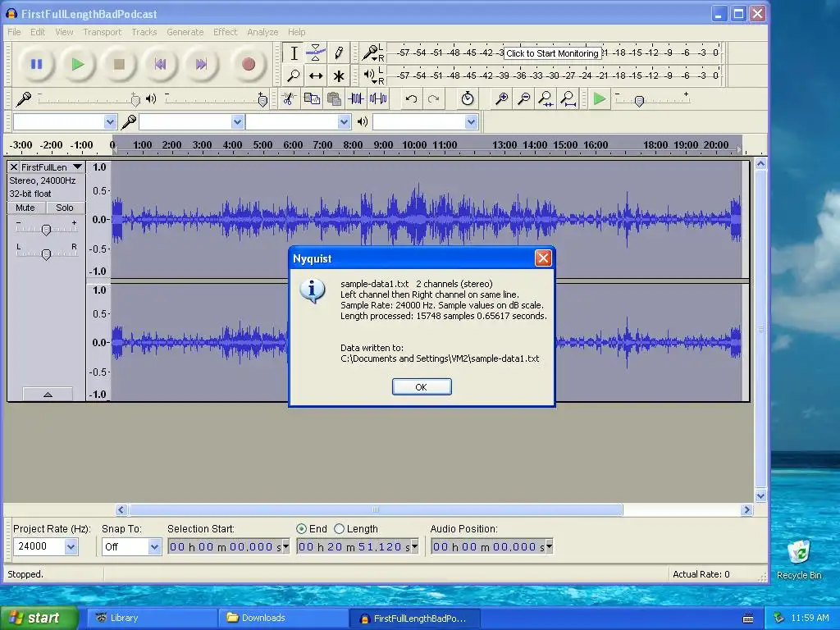Click the Copy icon in edit toolbar
Viewport: 840px width, 630px height.
[312, 98]
